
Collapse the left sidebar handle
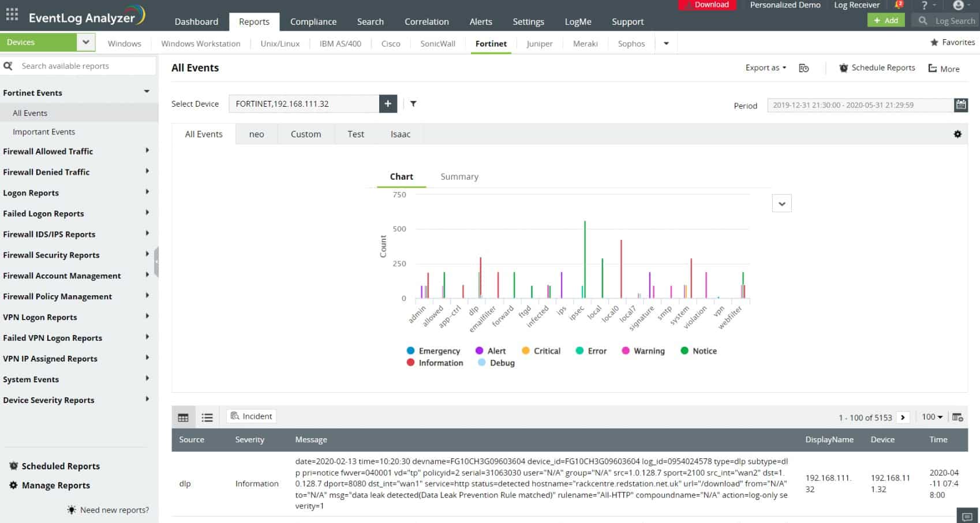156,262
